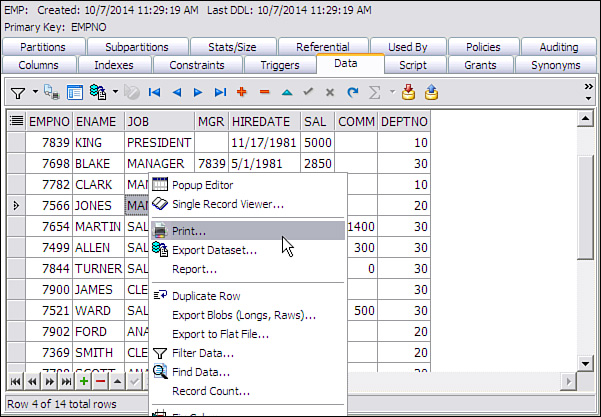Click the green plus button in bottom navigator
This screenshot has height=417, width=601.
click(83, 381)
